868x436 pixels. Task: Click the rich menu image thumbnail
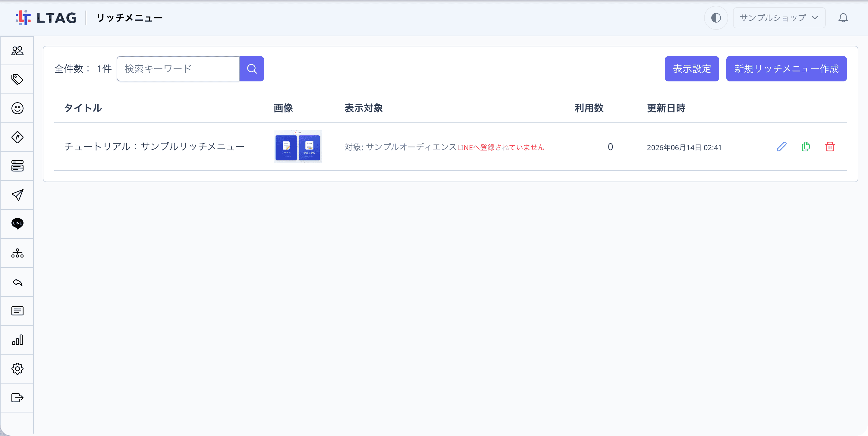(x=297, y=147)
